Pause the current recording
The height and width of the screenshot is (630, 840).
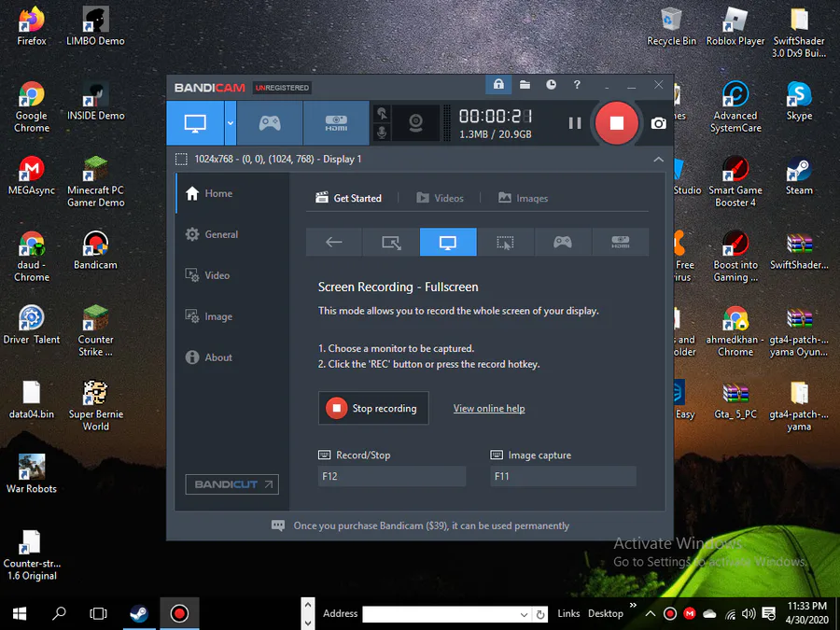tap(575, 123)
